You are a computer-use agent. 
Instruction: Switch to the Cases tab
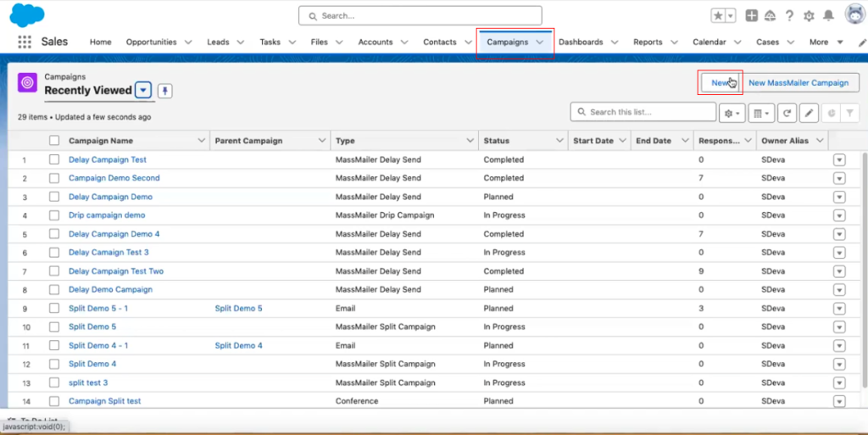[767, 42]
